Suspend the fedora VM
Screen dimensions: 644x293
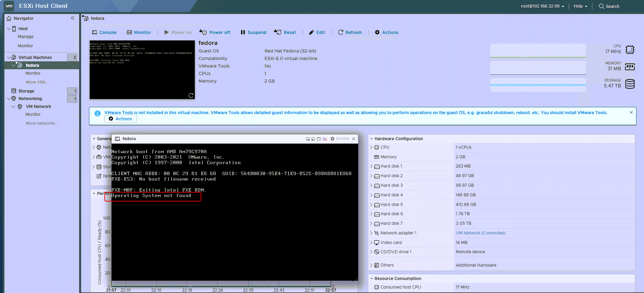tap(253, 32)
